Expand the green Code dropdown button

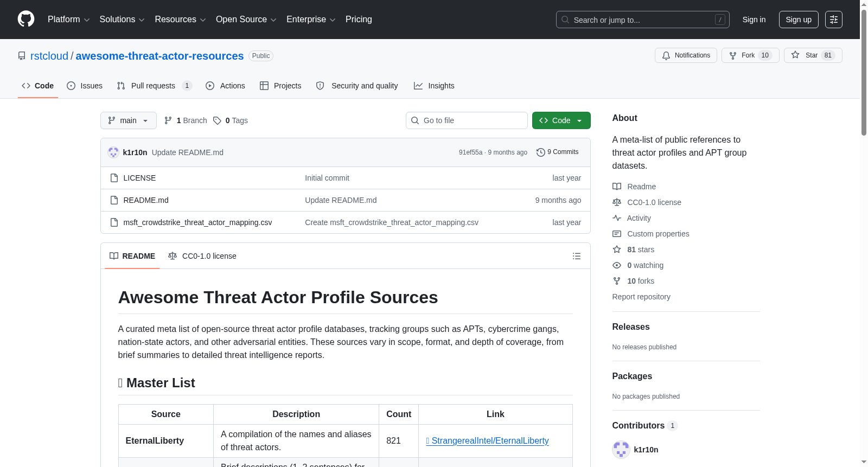click(561, 120)
